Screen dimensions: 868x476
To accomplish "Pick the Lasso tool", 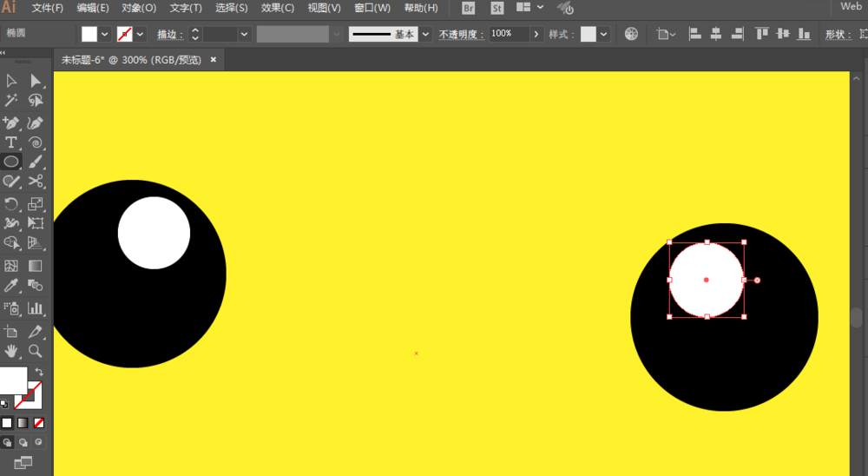I will [x=36, y=100].
